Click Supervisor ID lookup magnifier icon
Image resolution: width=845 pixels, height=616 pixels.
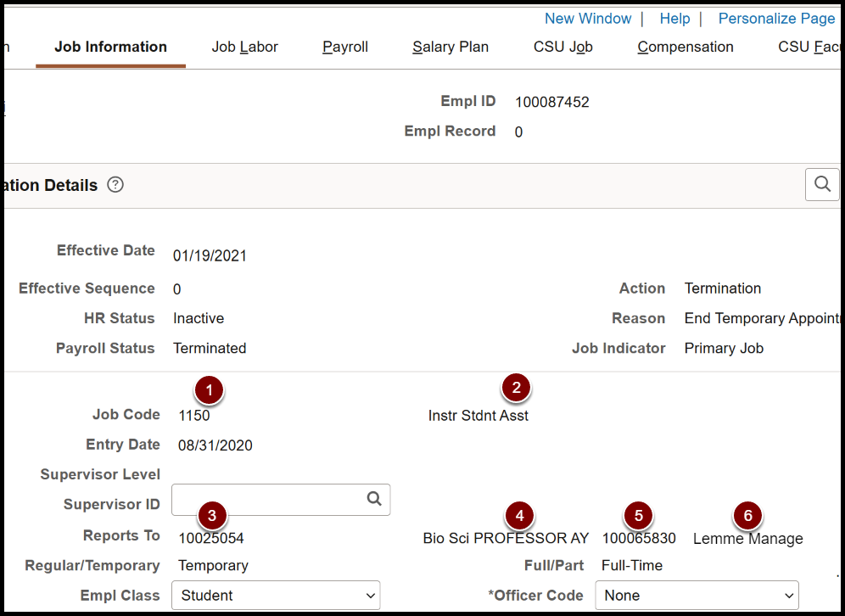(x=374, y=499)
